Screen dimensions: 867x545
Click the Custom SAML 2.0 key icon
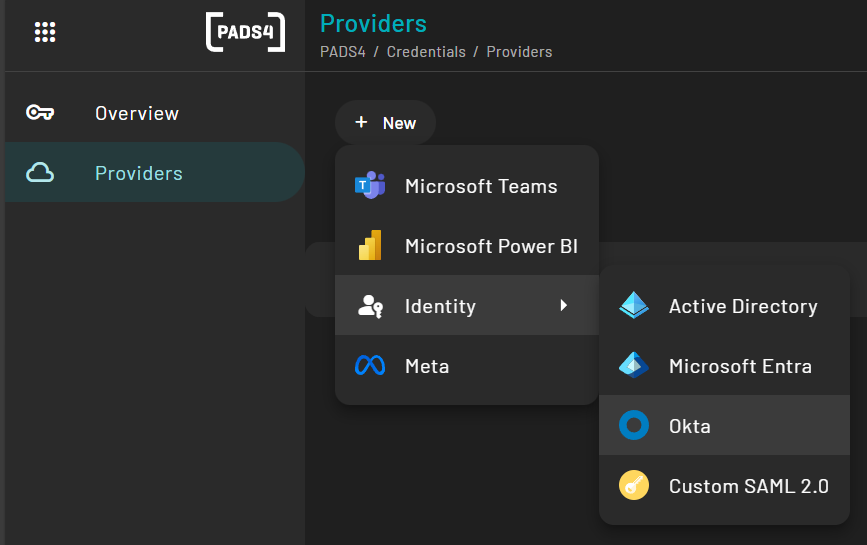pos(634,485)
